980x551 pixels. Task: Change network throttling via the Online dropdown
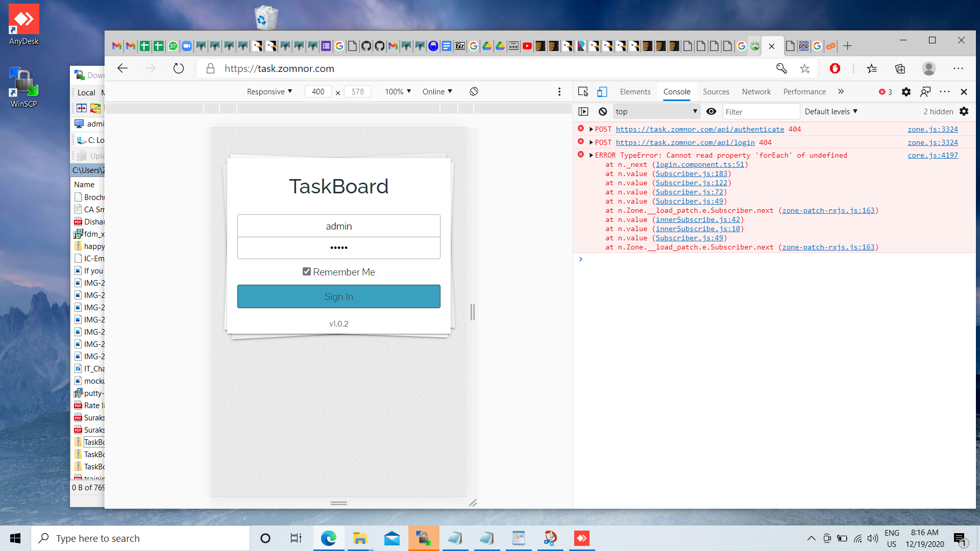click(436, 91)
